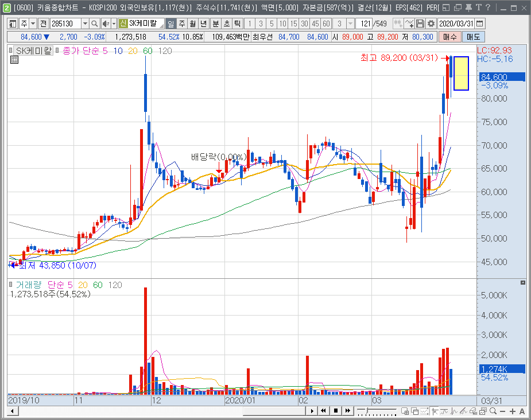Shrink the chart with the minus icon
This screenshot has height=420, width=531.
click(502, 411)
